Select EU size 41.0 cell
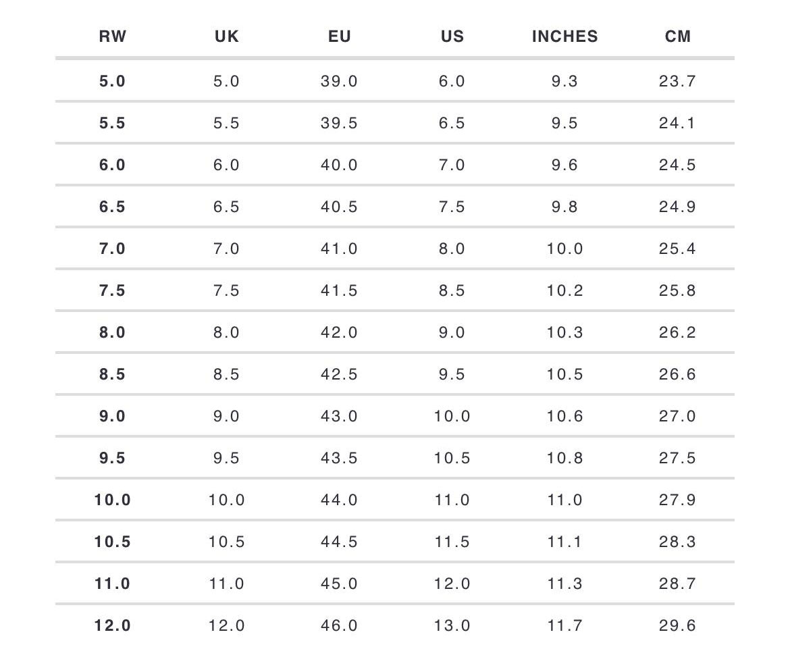Image resolution: width=790 pixels, height=672 pixels. click(x=340, y=249)
